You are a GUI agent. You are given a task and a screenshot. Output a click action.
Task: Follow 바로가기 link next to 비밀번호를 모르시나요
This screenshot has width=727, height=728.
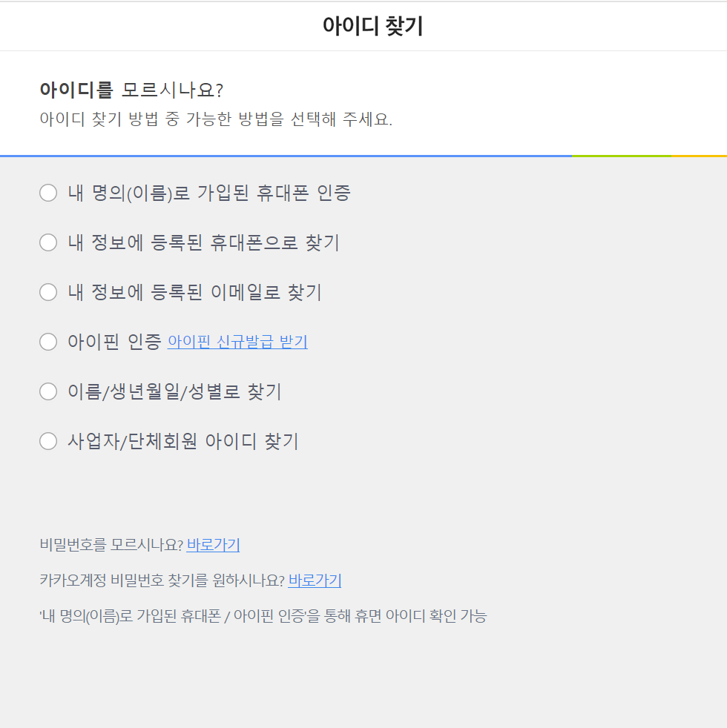tap(213, 545)
